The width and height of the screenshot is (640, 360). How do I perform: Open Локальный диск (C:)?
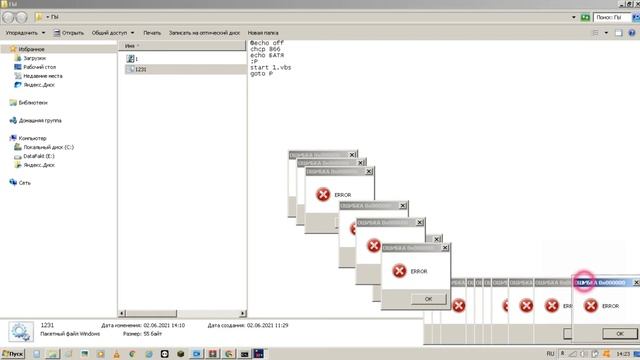(48, 147)
